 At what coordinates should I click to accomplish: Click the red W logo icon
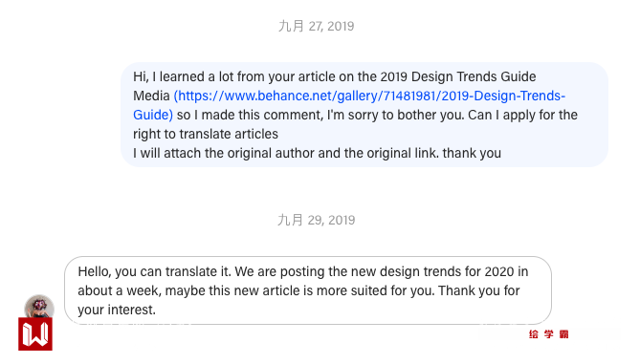point(35,333)
